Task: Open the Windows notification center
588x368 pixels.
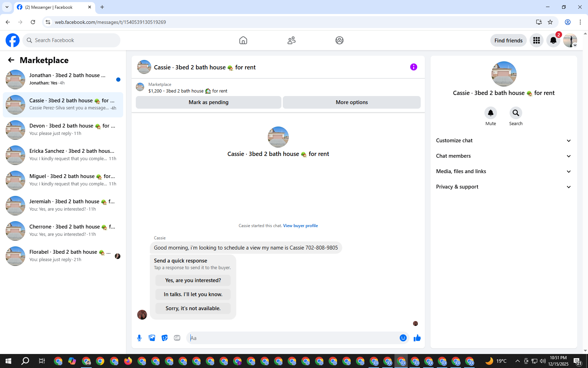Action: [x=577, y=361]
